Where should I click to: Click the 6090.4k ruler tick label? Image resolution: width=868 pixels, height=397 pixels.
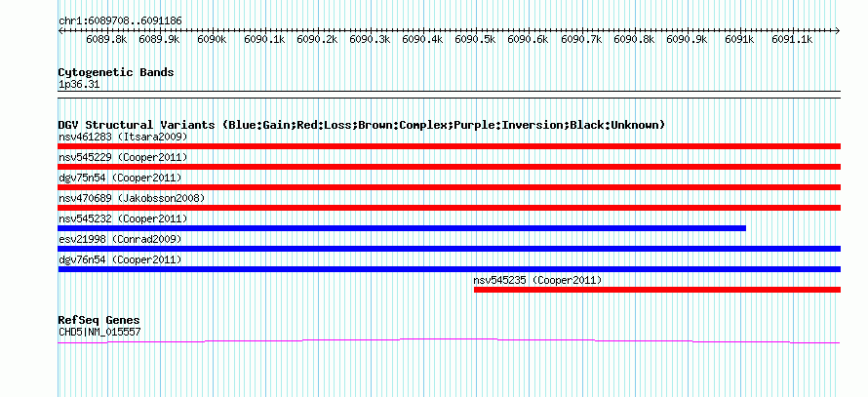(423, 39)
